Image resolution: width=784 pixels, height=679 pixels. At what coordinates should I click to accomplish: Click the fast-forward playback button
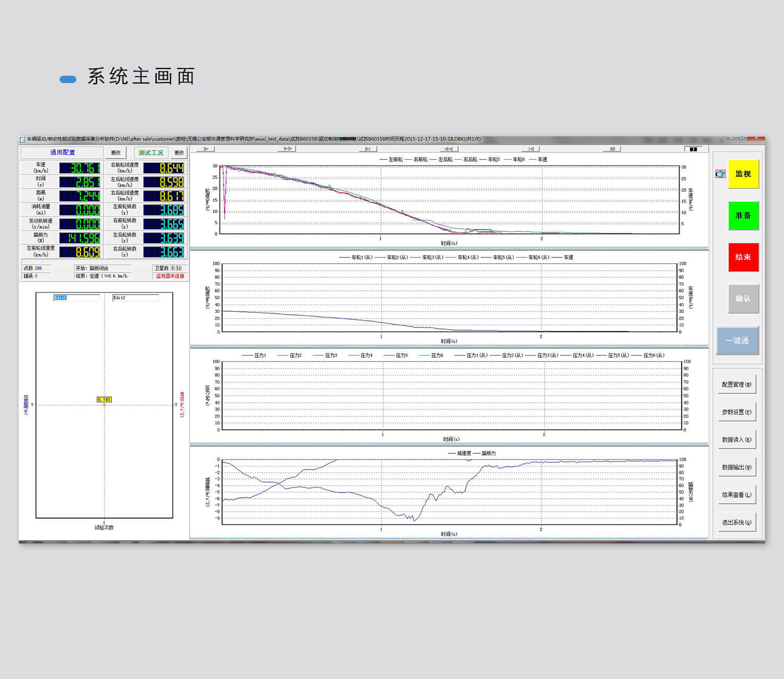coord(286,149)
